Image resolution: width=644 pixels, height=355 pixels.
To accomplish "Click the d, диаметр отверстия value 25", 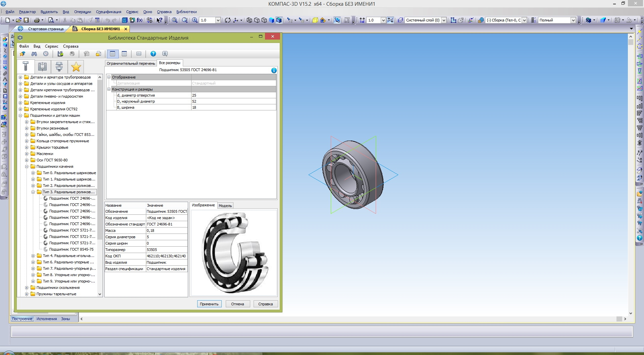I will point(233,95).
